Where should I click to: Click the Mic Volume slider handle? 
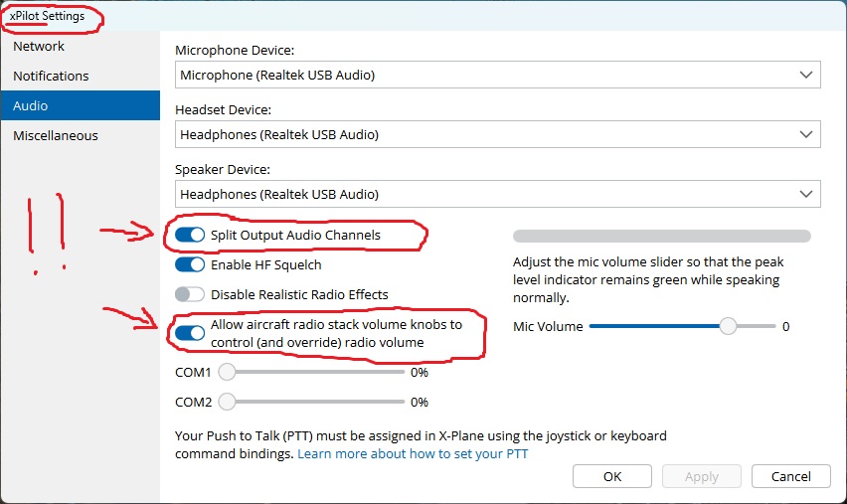[729, 326]
